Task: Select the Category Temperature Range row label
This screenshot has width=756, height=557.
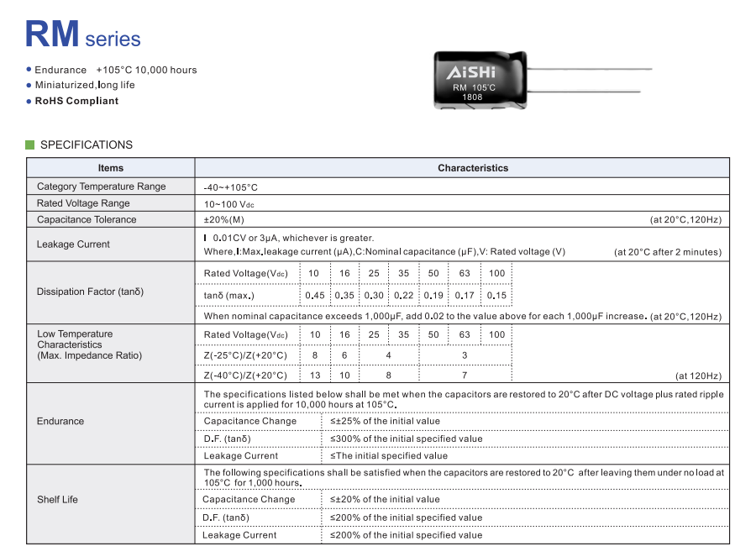Action: 101,187
